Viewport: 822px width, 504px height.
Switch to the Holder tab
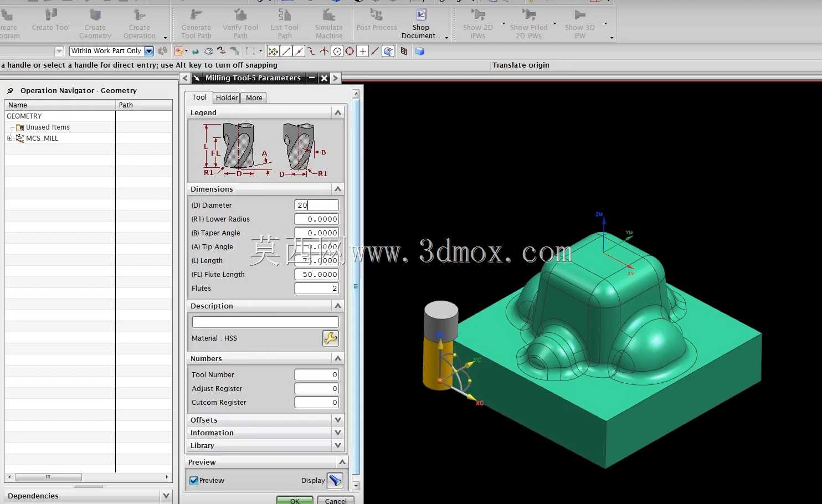(x=227, y=98)
